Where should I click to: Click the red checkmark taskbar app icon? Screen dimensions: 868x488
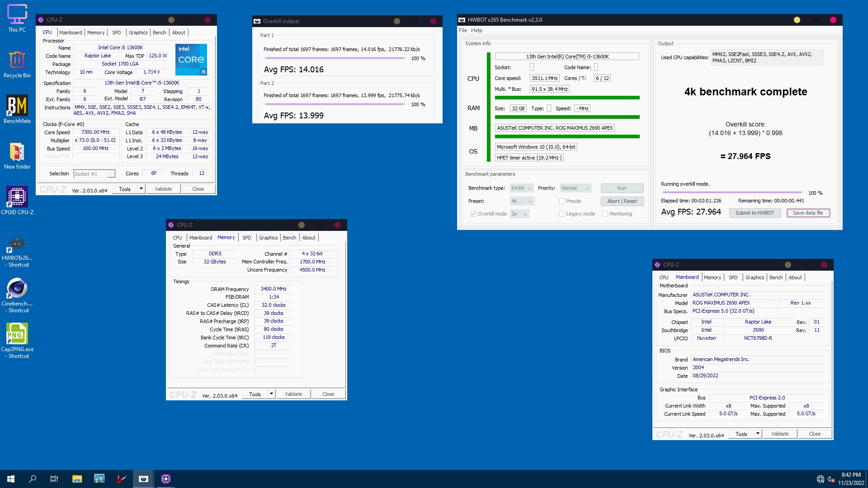tap(121, 479)
